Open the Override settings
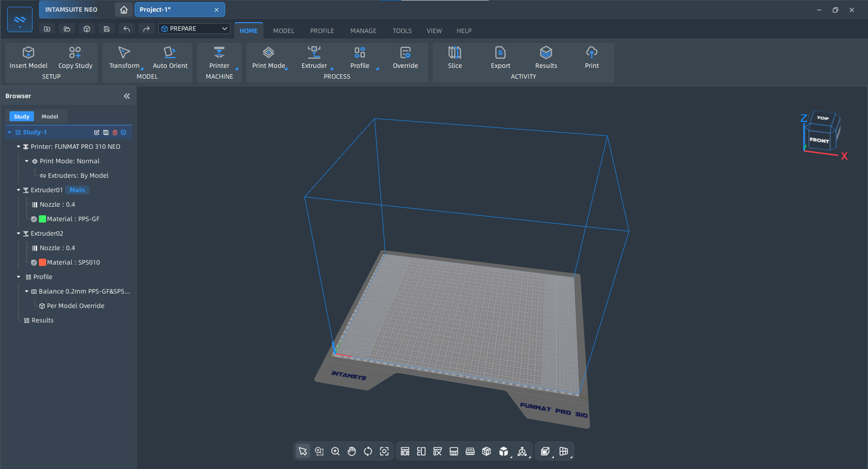The width and height of the screenshot is (868, 469). click(405, 53)
